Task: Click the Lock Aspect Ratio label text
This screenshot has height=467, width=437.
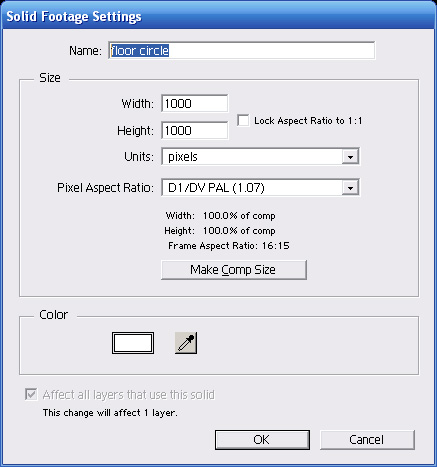Action: (308, 121)
